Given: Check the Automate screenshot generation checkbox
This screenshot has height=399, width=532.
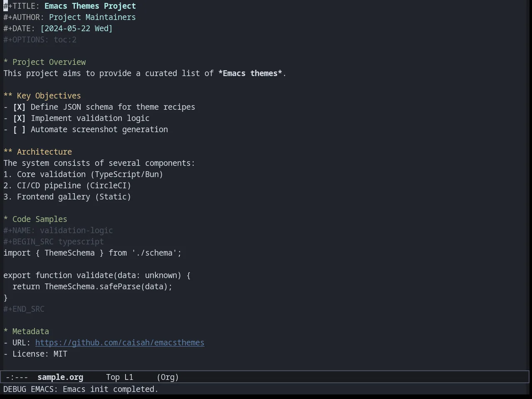Looking at the screenshot, I should click(19, 130).
